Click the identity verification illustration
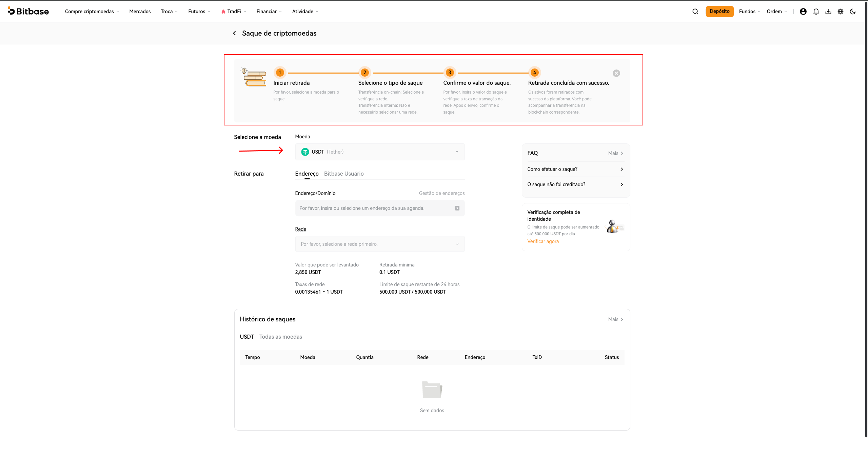The image size is (868, 458). pos(614,226)
